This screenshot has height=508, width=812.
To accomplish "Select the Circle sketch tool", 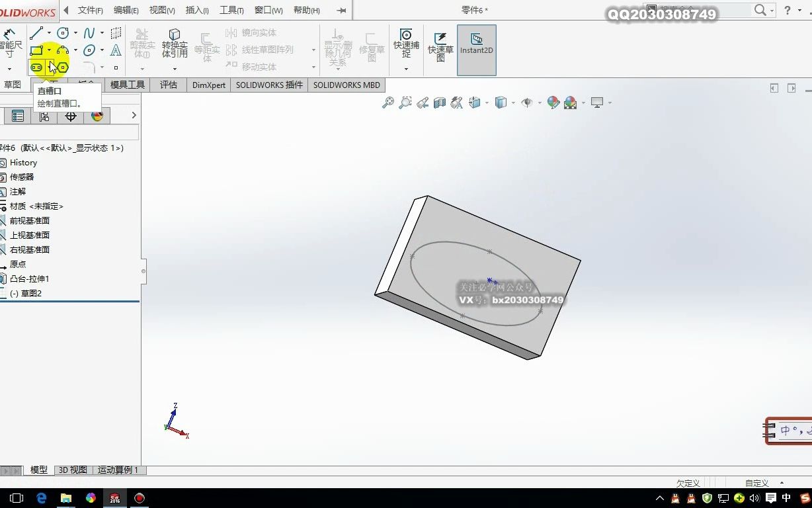I will [x=63, y=33].
